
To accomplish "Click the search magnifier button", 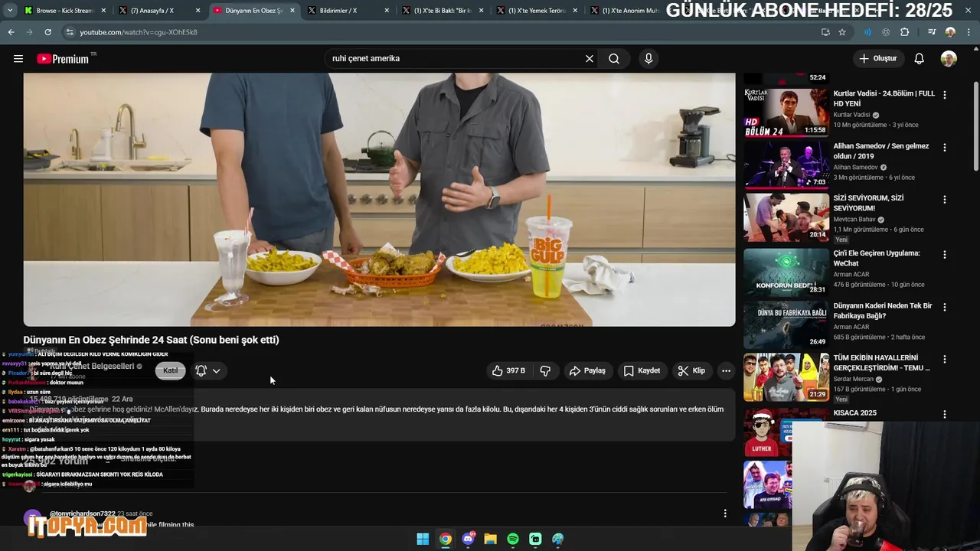I will pyautogui.click(x=614, y=59).
